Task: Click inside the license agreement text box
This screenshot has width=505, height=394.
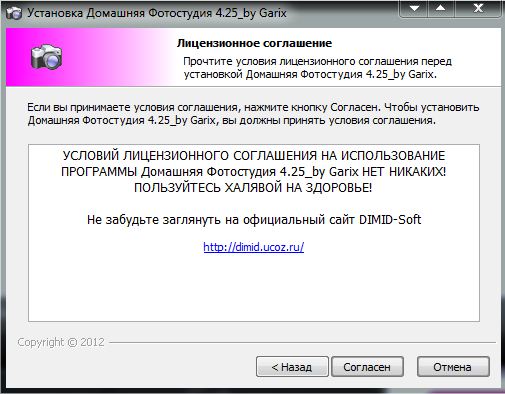Action: click(x=254, y=233)
